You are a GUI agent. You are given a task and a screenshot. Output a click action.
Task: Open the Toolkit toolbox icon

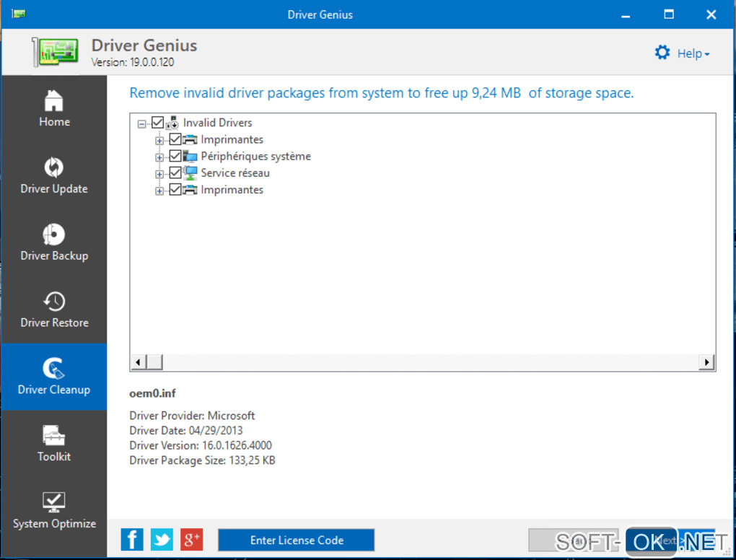tap(53, 435)
